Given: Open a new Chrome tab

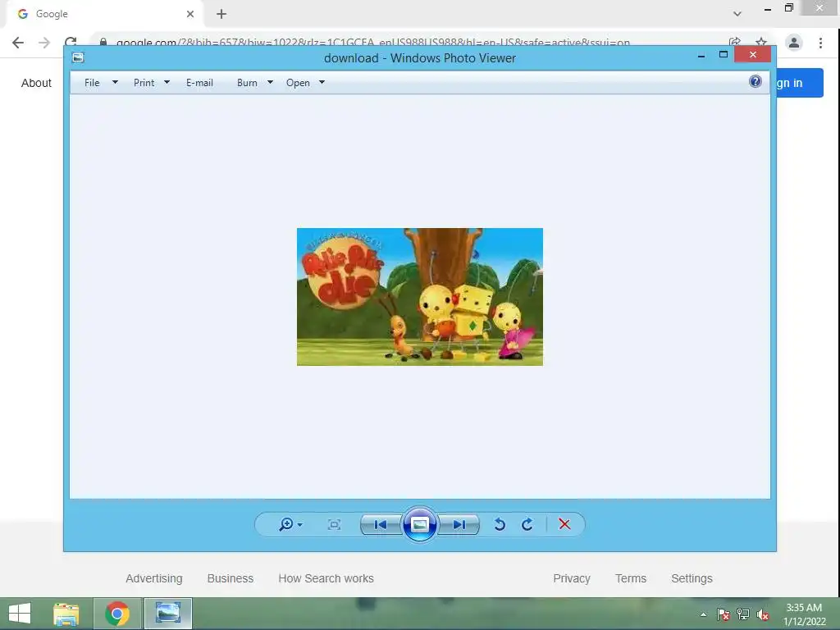Looking at the screenshot, I should tap(221, 14).
